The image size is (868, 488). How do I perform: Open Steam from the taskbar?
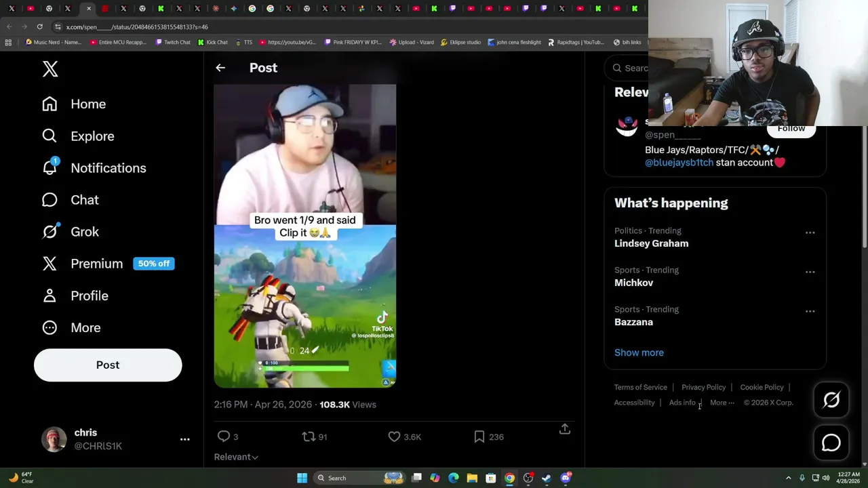pyautogui.click(x=547, y=478)
